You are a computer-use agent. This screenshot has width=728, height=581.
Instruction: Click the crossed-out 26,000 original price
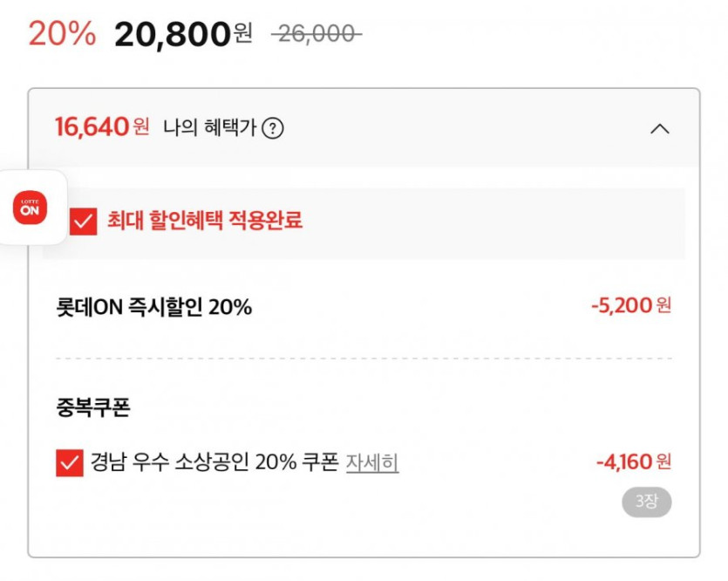(316, 34)
